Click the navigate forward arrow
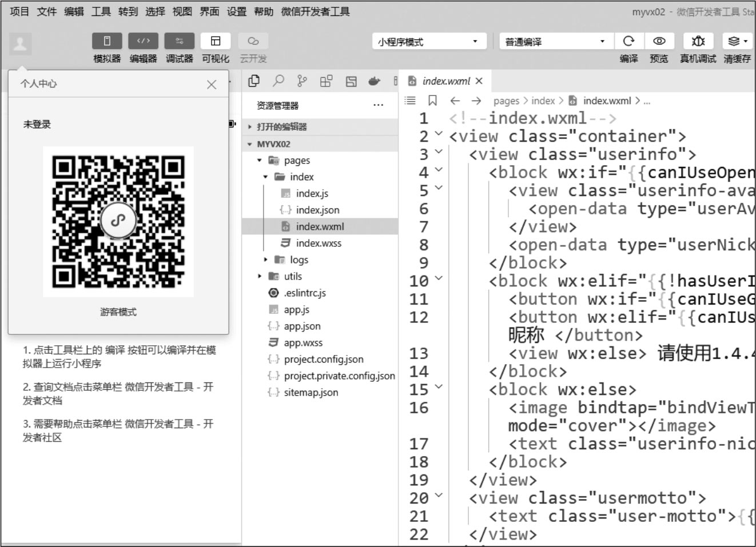The image size is (756, 547). tap(476, 101)
